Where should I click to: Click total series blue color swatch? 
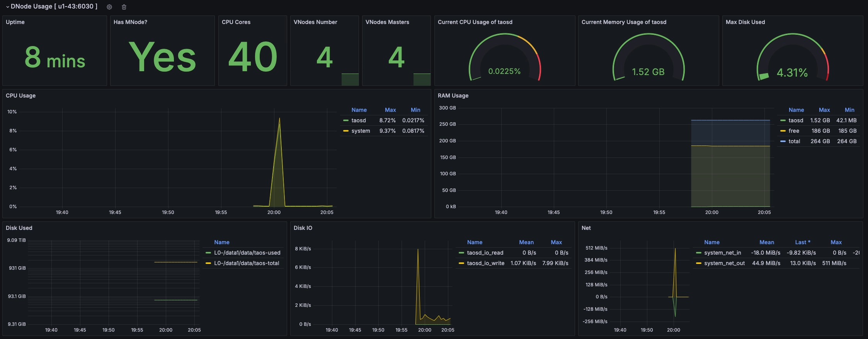[x=783, y=141]
